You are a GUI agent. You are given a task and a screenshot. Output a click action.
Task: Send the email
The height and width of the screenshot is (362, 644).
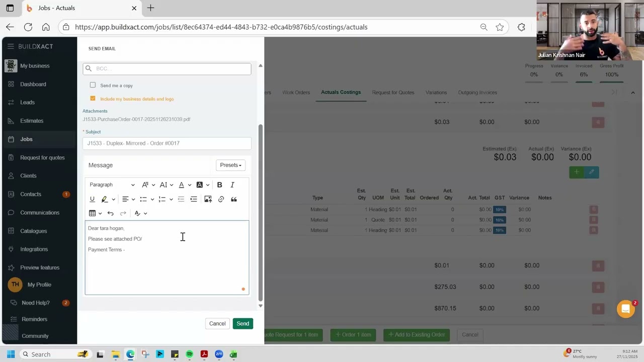pos(243,324)
